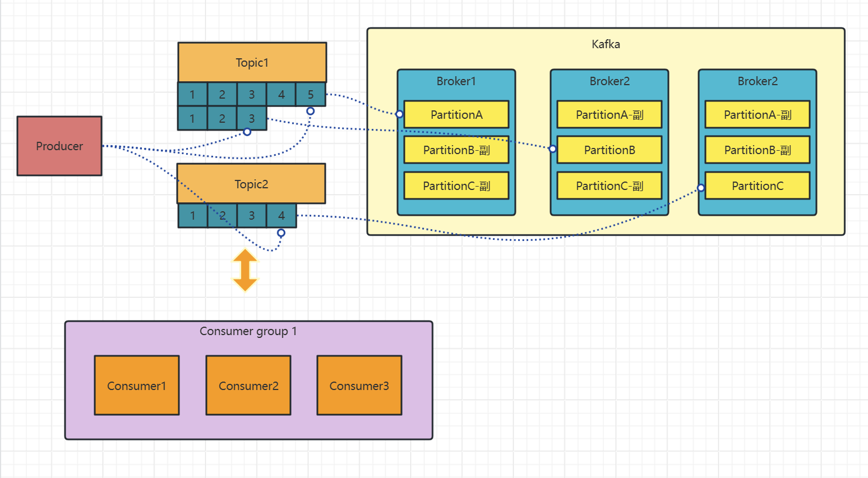868x478 pixels.
Task: Click connector endpoint below Topic1 cell 5
Action: 310,111
